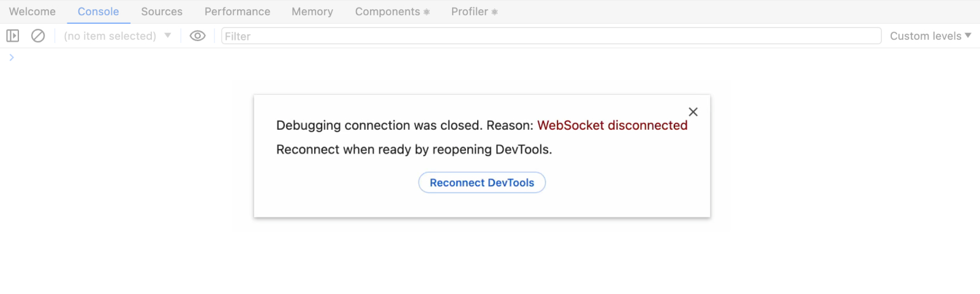Focus the Filter input field

click(x=551, y=36)
